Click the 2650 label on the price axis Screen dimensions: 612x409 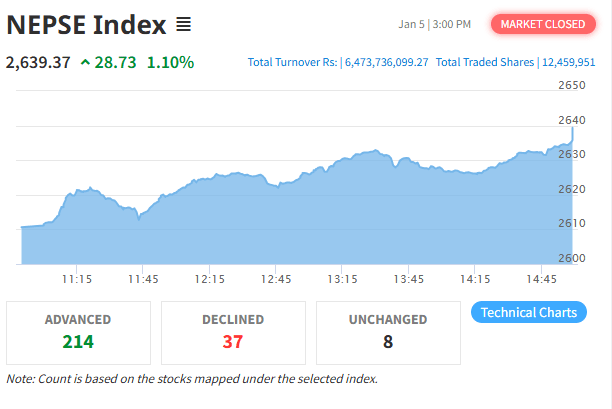point(571,86)
